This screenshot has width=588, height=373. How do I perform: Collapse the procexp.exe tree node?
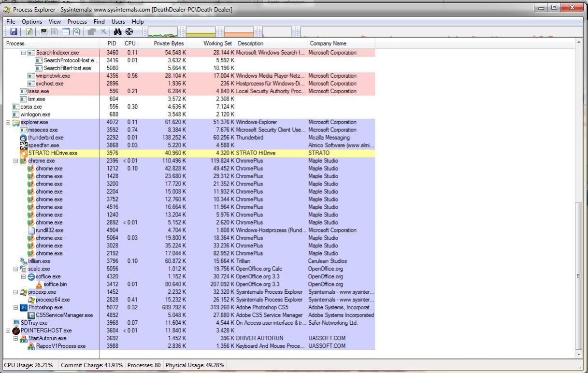(x=15, y=292)
